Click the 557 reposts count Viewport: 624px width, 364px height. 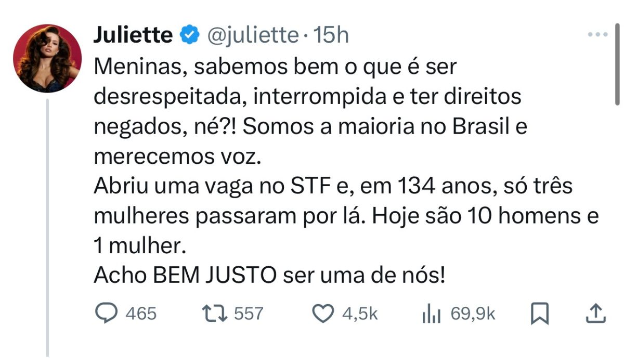[249, 313]
